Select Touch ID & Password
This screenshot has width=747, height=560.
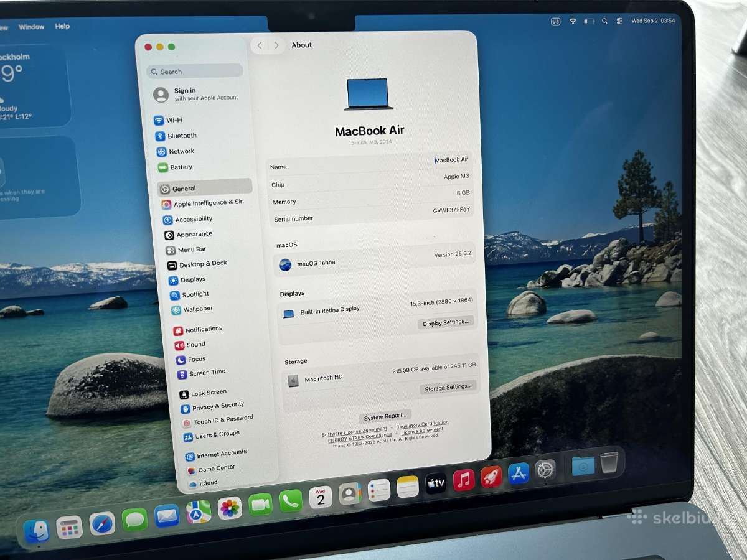pos(217,421)
